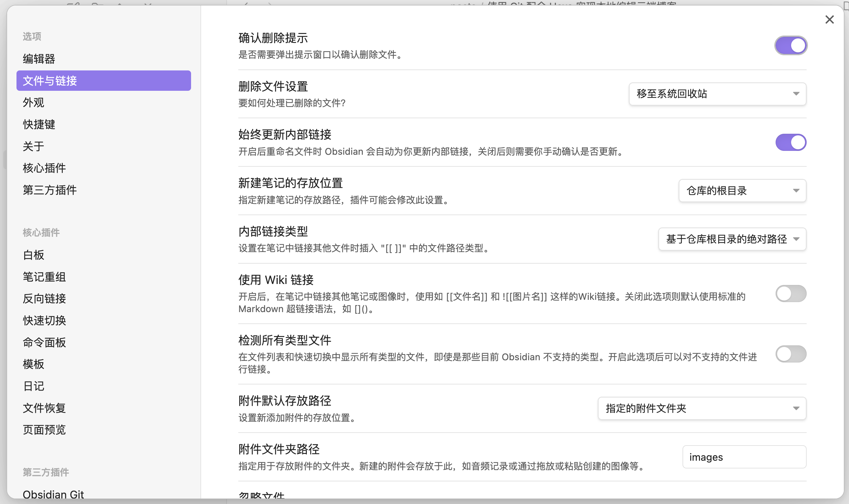
Task: Open the 基于仓库根目录的绝对路径 dropdown
Action: (x=732, y=239)
